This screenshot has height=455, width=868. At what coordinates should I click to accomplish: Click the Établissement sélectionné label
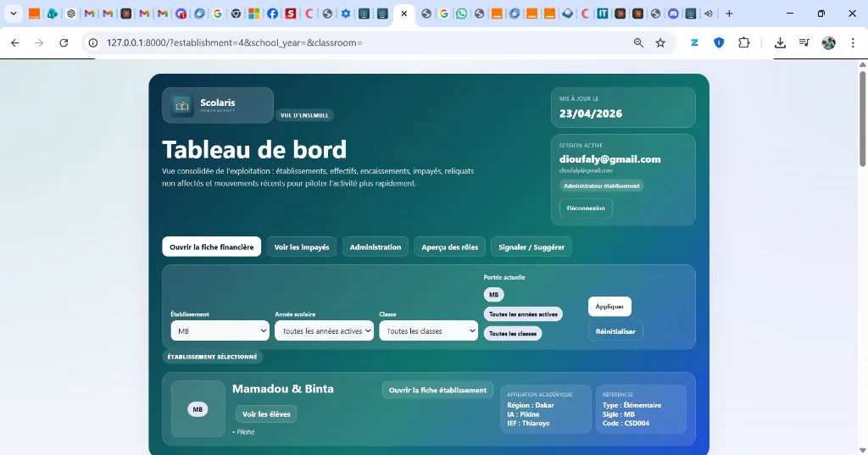212,357
